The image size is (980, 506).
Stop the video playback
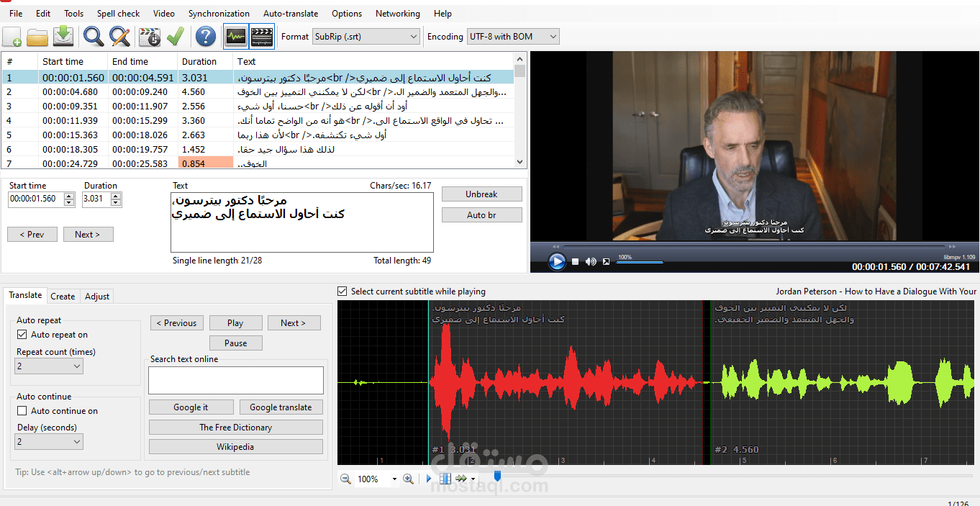click(576, 262)
